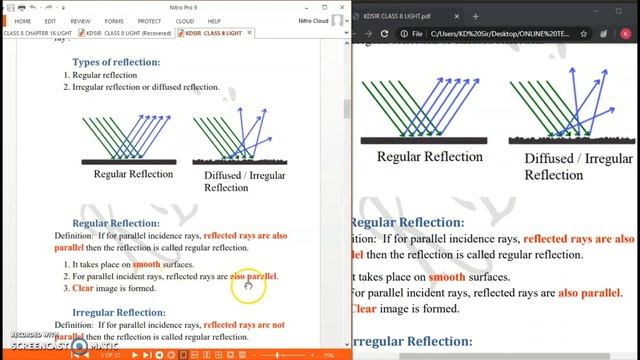This screenshot has height=360, width=640.
Task: Open the EDIT ribbon tab
Action: (50, 21)
